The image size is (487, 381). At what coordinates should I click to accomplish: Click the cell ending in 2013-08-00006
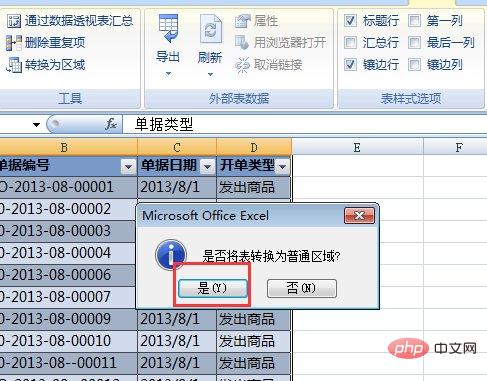[x=68, y=275]
